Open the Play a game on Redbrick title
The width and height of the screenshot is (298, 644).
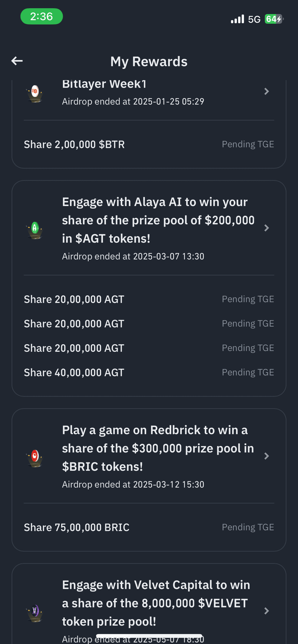coord(158,448)
